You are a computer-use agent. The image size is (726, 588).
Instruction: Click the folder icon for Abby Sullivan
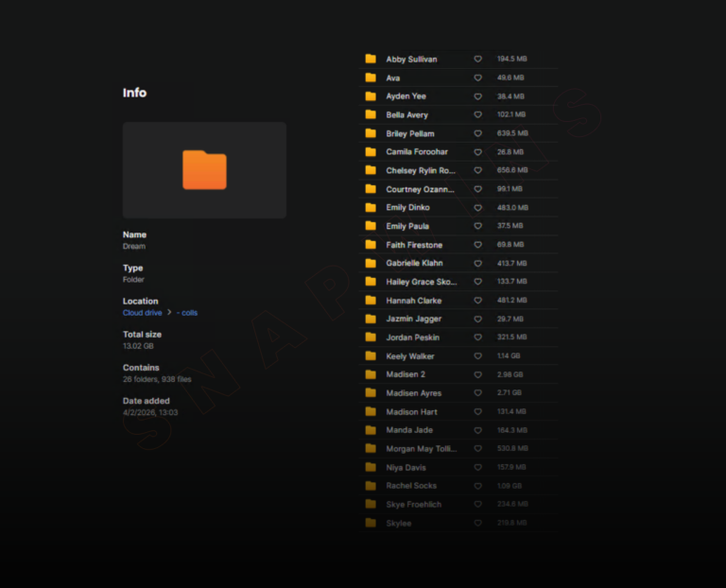pos(371,60)
